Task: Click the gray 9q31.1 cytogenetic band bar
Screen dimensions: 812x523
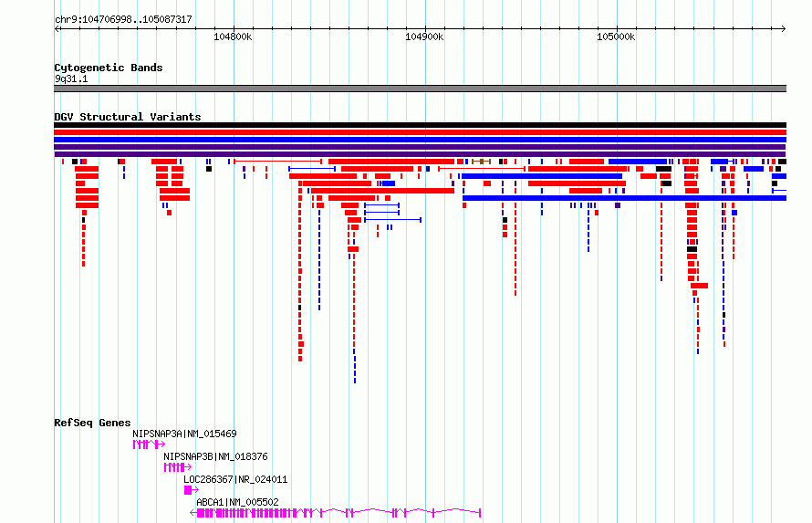Action: click(x=420, y=89)
